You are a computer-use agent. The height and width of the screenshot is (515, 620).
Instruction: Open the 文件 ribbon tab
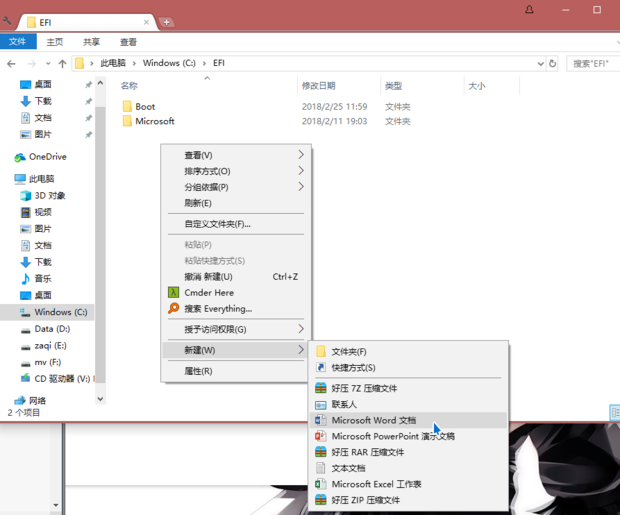18,42
